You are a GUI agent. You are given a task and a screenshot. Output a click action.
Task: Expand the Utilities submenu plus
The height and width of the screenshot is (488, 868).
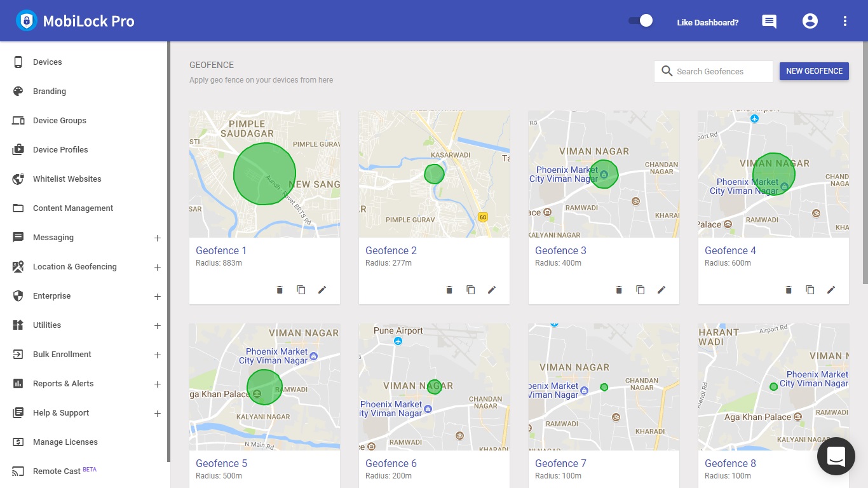pos(158,326)
